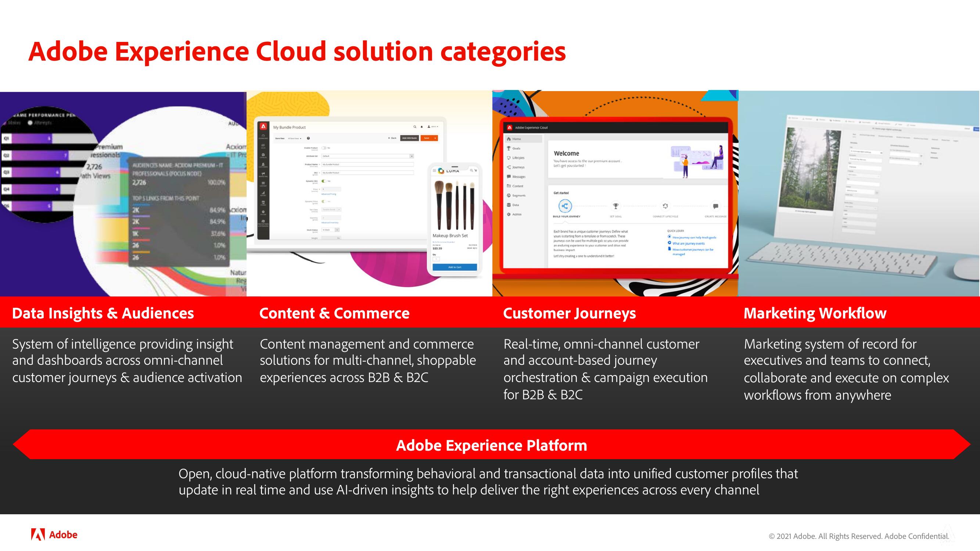This screenshot has height=551, width=980.
Task: Open 'How customer journeys can be managed' link
Action: (693, 252)
